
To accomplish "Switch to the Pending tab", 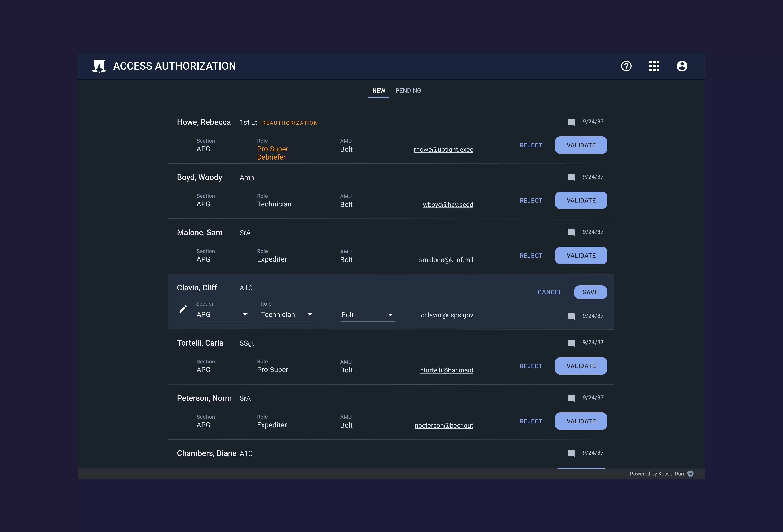I will click(x=408, y=91).
